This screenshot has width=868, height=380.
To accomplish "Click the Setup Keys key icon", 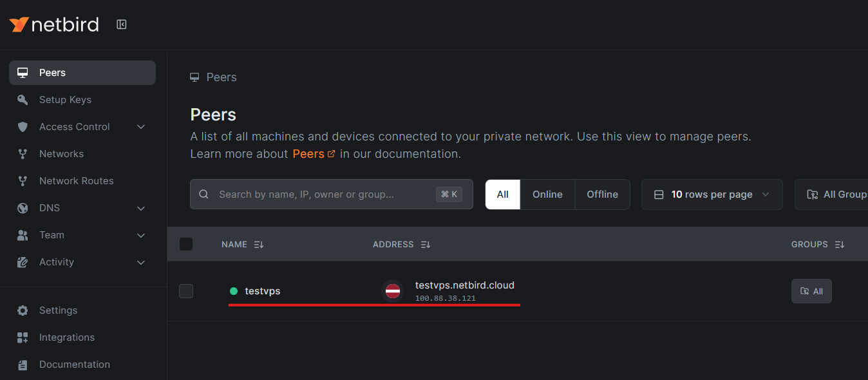I will [23, 100].
